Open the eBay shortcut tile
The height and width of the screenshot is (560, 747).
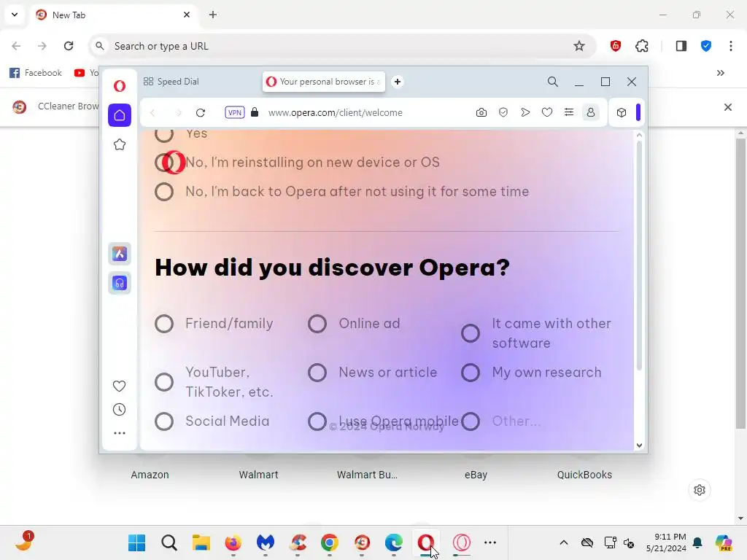pyautogui.click(x=476, y=475)
